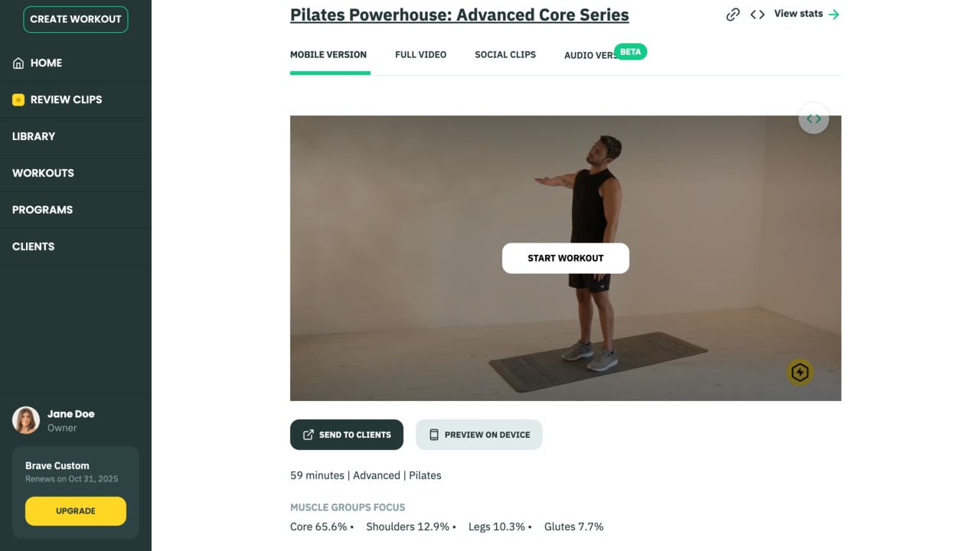
Task: Click the Pilates Powerhouse workout title
Action: click(x=459, y=15)
